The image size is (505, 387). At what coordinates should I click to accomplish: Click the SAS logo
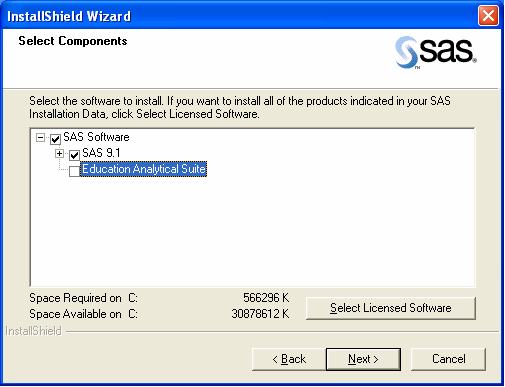pyautogui.click(x=436, y=52)
